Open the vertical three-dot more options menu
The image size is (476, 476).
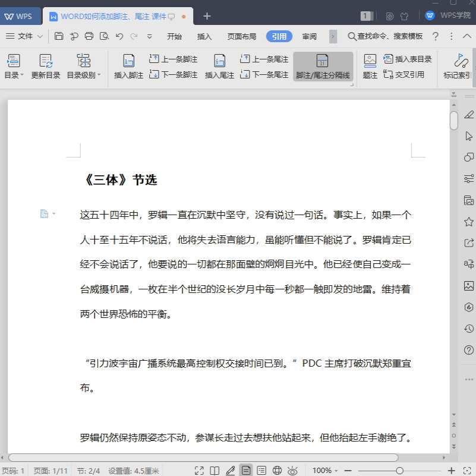452,36
